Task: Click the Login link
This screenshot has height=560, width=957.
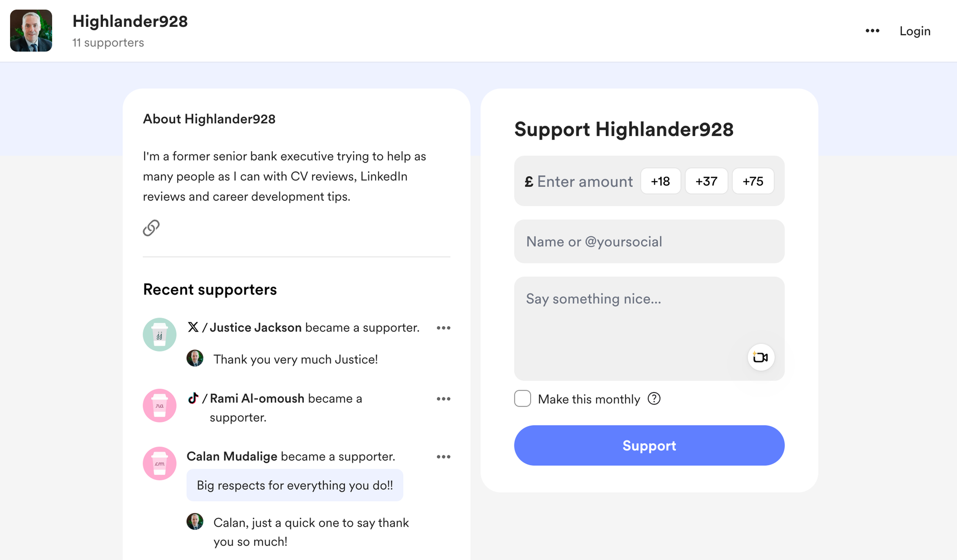Action: 915,31
